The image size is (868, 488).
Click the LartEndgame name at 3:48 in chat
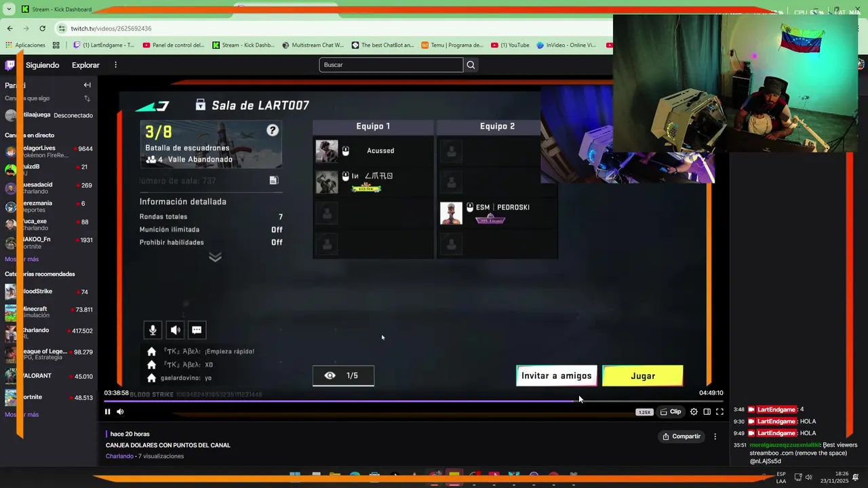(776, 409)
